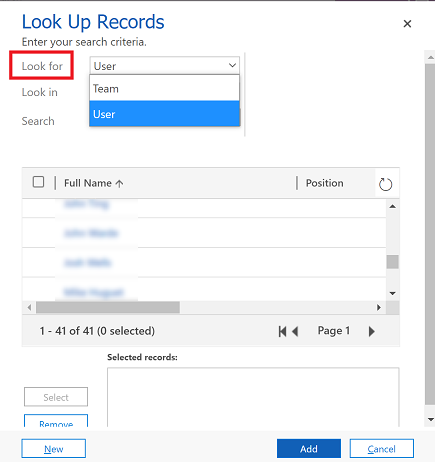Choose Team from the dropdown list
The image size is (435, 462).
(x=164, y=89)
